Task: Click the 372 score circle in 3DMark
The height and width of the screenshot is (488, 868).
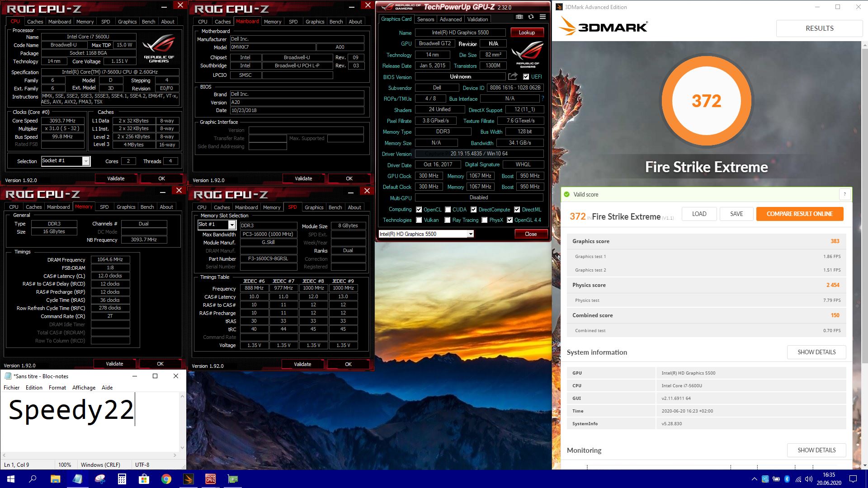Action: pyautogui.click(x=706, y=101)
